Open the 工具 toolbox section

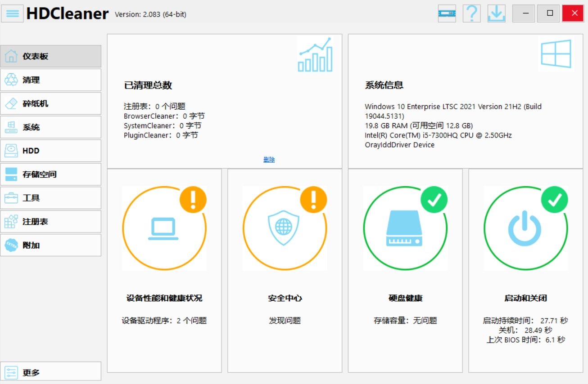51,198
